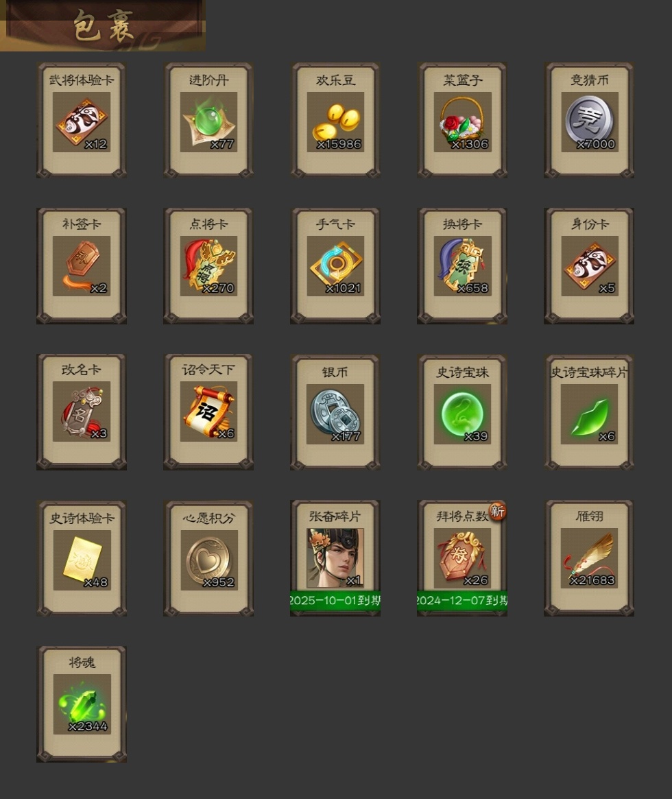Select the 改名卡 rename card
This screenshot has width=672, height=799.
click(x=82, y=412)
